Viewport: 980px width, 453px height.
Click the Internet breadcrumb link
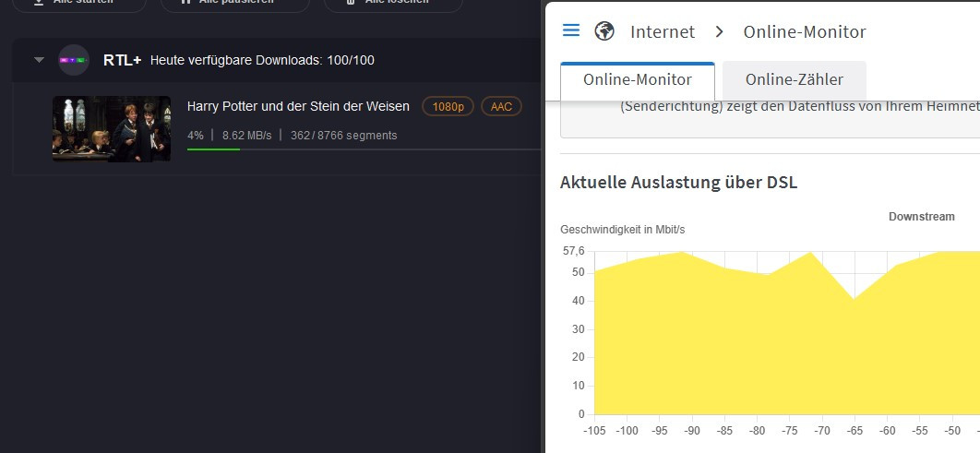pos(662,32)
